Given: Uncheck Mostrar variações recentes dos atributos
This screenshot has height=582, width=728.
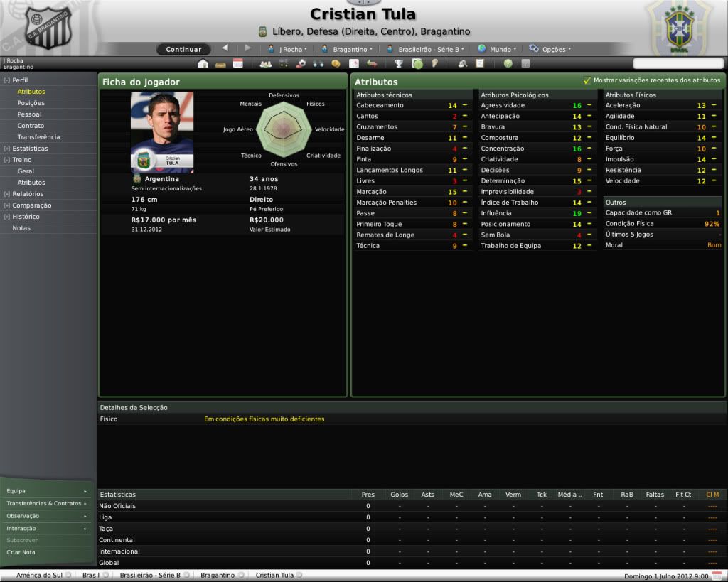Looking at the screenshot, I should 587,81.
